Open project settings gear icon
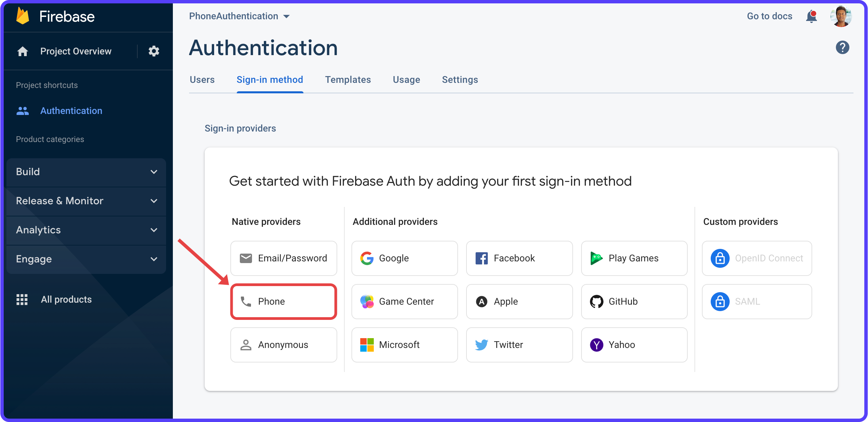 click(x=154, y=51)
